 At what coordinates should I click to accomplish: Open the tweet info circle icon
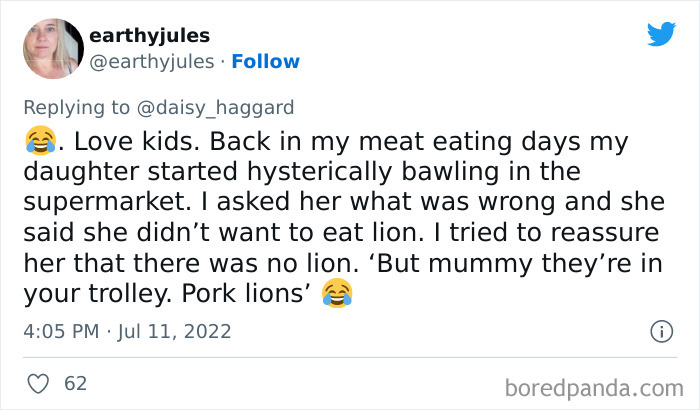point(660,330)
